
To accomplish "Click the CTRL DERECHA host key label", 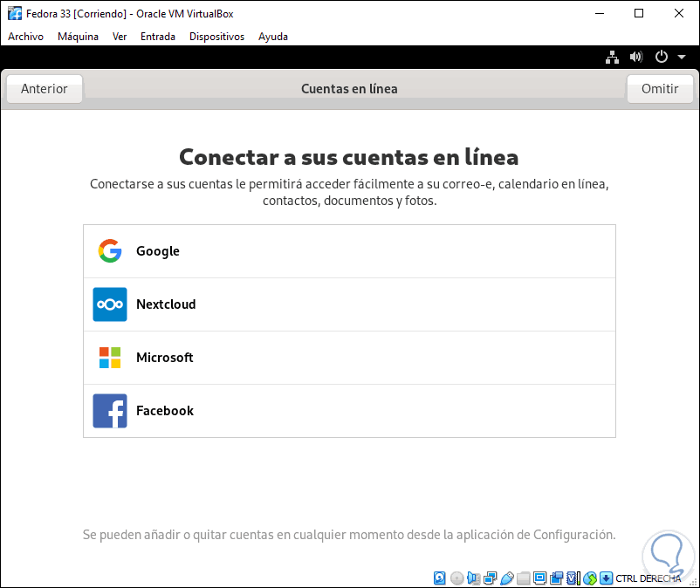I will 649,578.
